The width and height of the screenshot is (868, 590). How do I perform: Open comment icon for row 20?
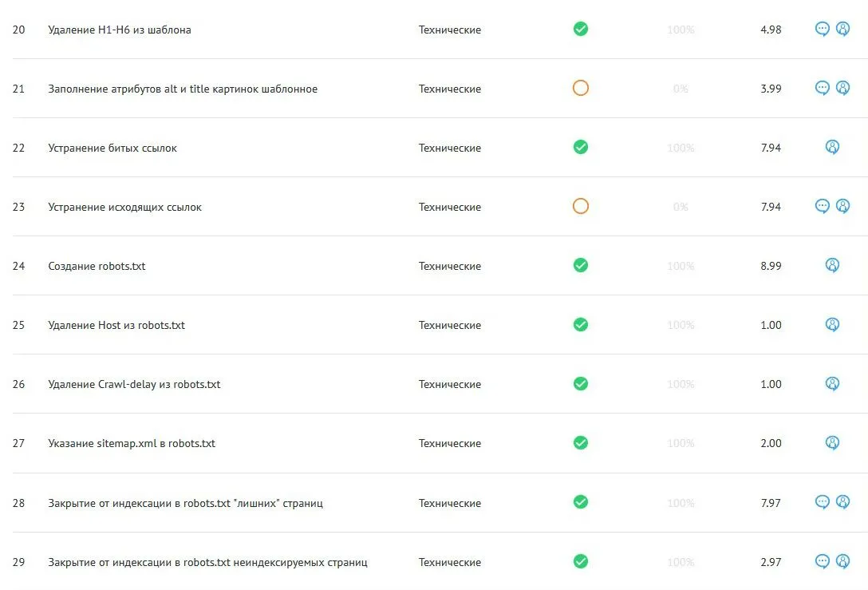pyautogui.click(x=822, y=29)
